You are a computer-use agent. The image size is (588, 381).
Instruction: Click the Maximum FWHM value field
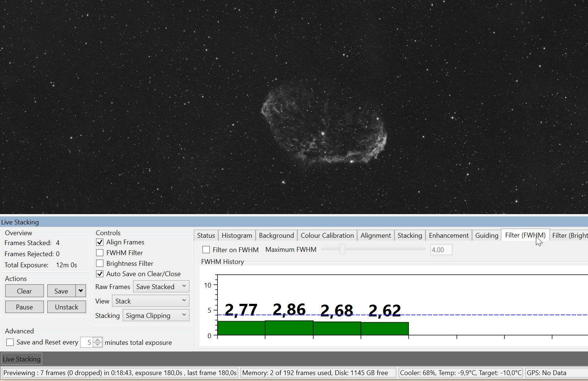tap(441, 250)
